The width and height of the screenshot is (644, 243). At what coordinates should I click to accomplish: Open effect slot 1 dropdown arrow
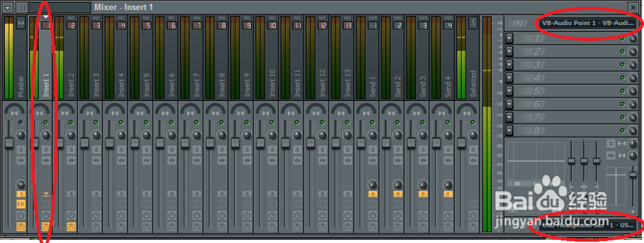click(x=509, y=39)
